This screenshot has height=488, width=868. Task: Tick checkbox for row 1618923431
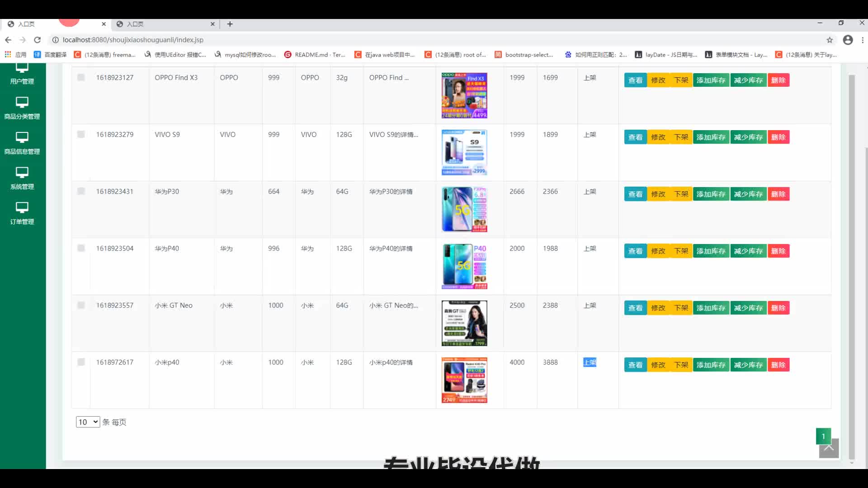point(81,191)
